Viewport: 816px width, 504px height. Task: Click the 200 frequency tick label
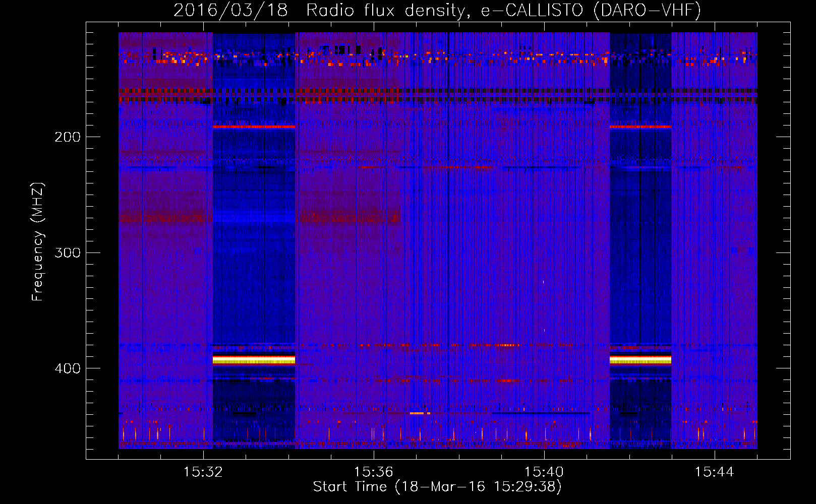tap(68, 137)
